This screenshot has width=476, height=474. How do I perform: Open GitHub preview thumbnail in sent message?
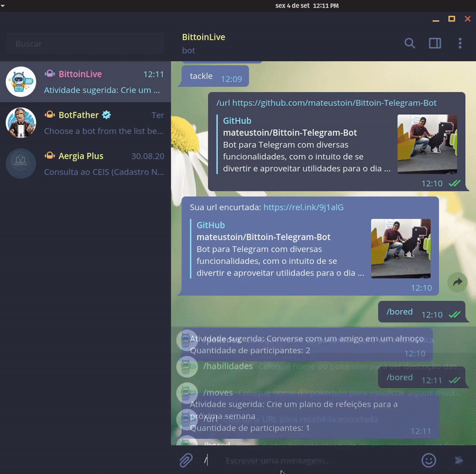click(427, 144)
